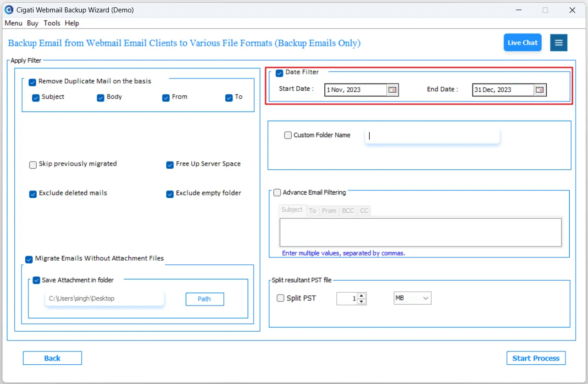Viewport: 588px width, 384px height.
Task: Click the End Date input field
Action: point(503,90)
